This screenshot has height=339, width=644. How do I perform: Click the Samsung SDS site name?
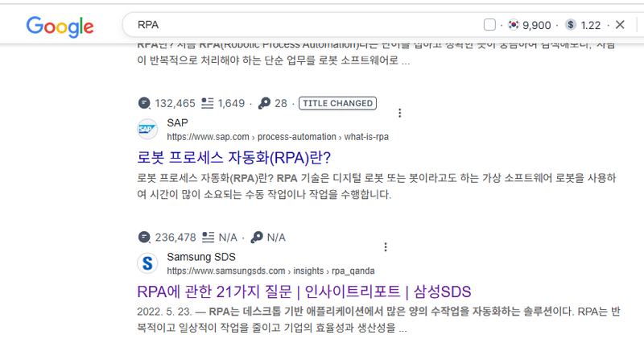(x=201, y=257)
